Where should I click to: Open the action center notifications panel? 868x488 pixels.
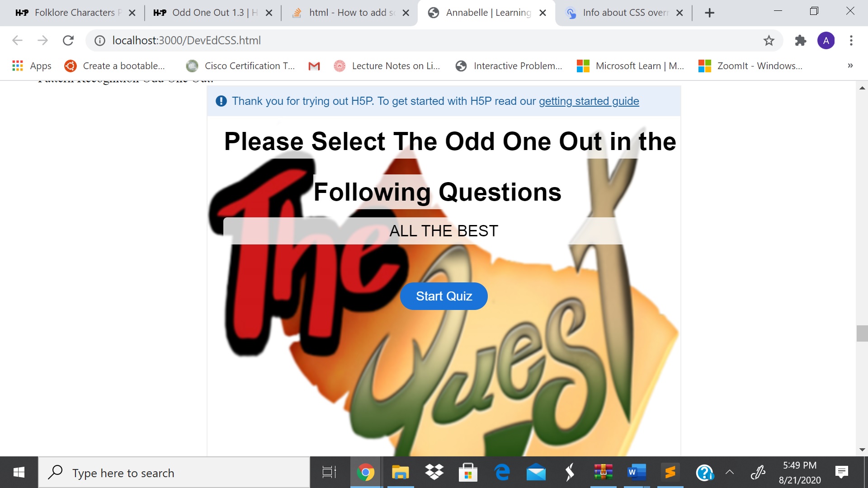pos(842,473)
